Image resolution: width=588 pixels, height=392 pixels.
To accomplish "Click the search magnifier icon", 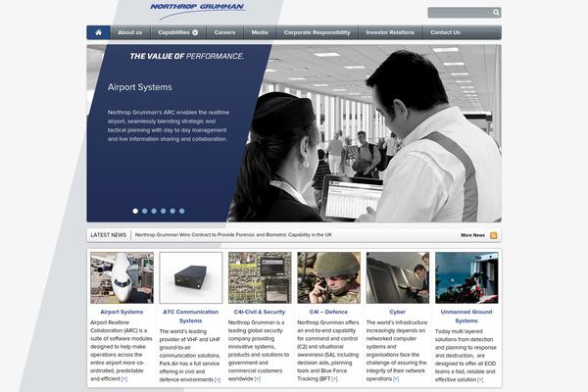I will pos(496,13).
